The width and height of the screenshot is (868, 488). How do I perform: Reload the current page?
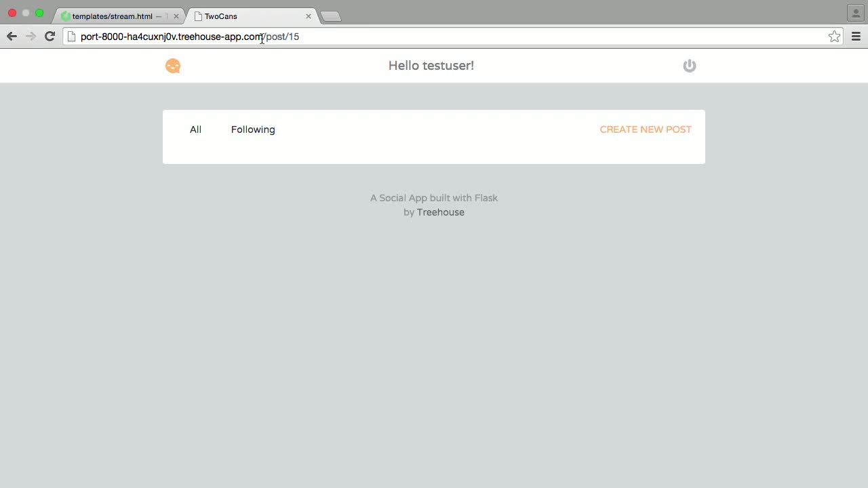[50, 37]
